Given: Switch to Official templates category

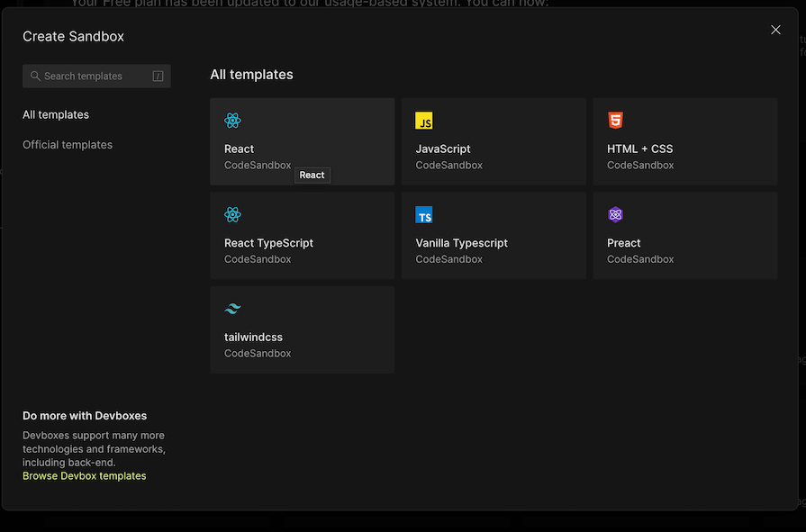Looking at the screenshot, I should click(x=68, y=145).
